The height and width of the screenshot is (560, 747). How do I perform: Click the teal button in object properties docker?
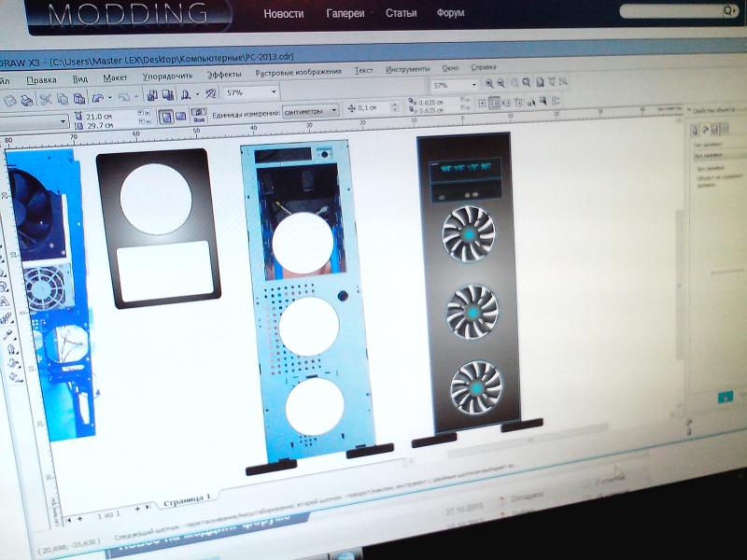tap(726, 398)
